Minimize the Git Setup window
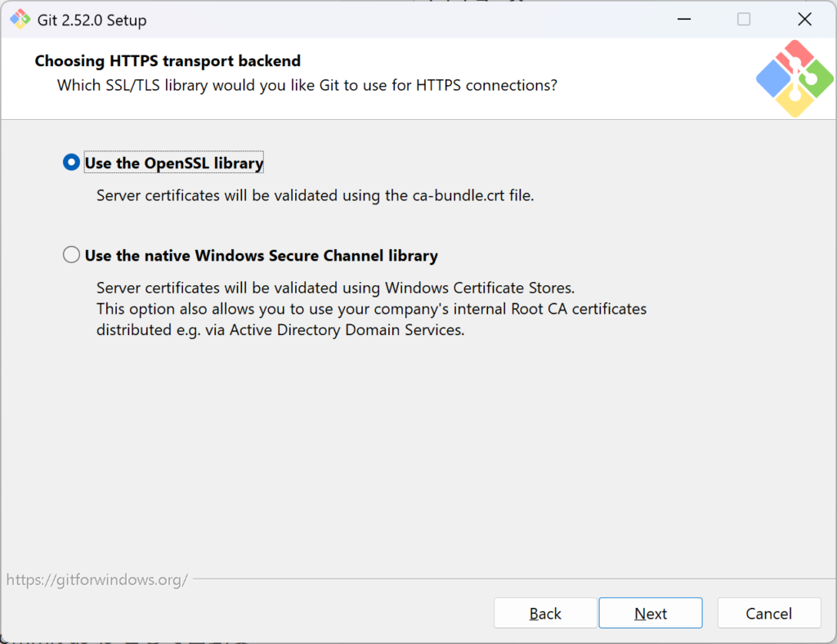The image size is (837, 644). click(x=682, y=20)
